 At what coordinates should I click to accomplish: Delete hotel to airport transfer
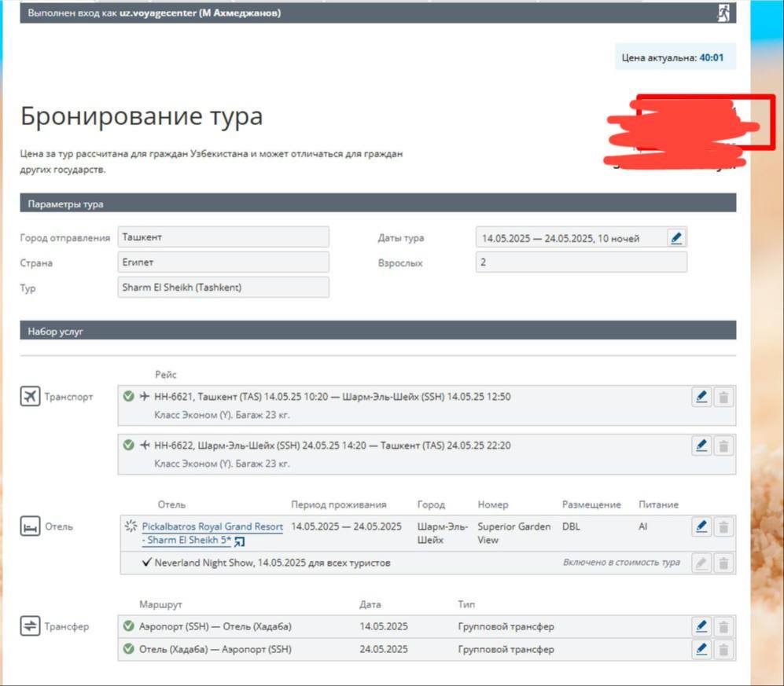723,649
